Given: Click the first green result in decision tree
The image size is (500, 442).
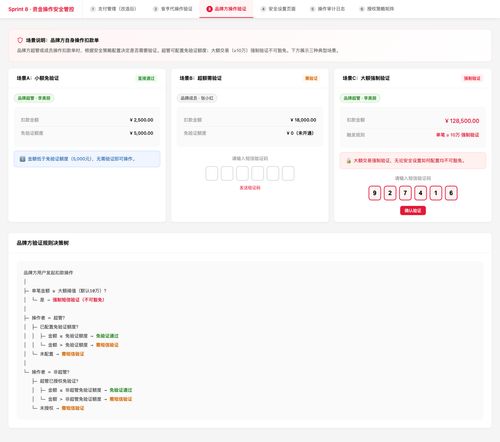Looking at the screenshot, I should point(107,336).
